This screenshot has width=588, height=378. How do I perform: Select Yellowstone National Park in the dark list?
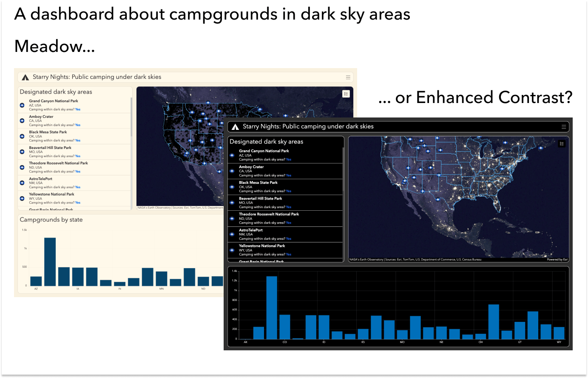tap(285, 250)
